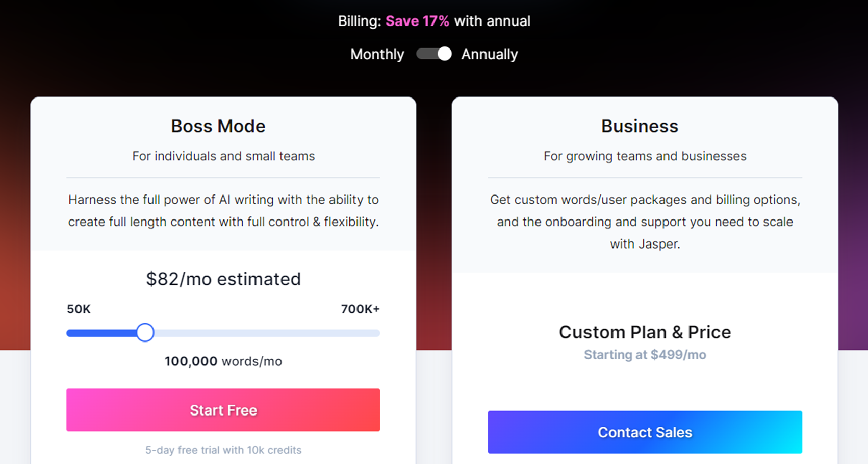Click the $82/mo estimated price text
The width and height of the screenshot is (868, 464).
pos(223,279)
